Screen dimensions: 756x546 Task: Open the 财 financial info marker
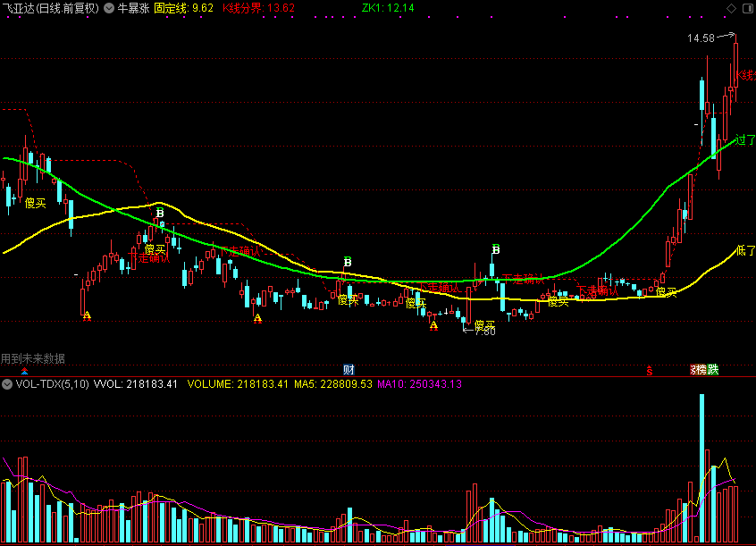(349, 370)
